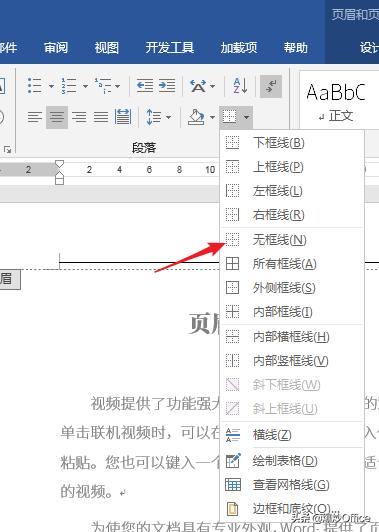Open the 开发工具 tab

pos(170,48)
